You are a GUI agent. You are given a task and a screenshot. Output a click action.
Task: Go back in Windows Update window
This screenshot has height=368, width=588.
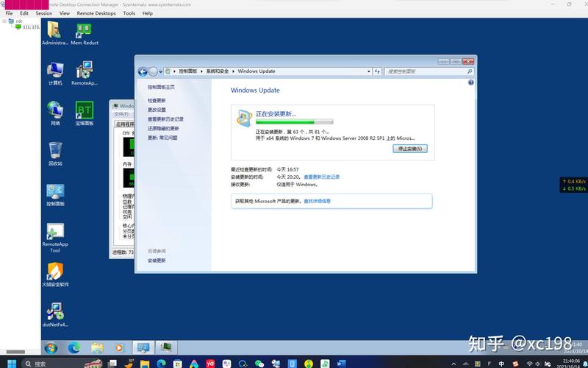pos(143,71)
